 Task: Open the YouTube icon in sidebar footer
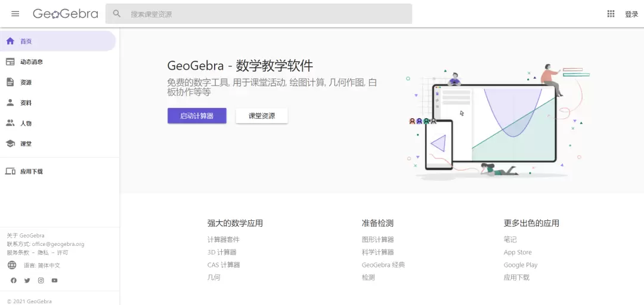click(55, 281)
